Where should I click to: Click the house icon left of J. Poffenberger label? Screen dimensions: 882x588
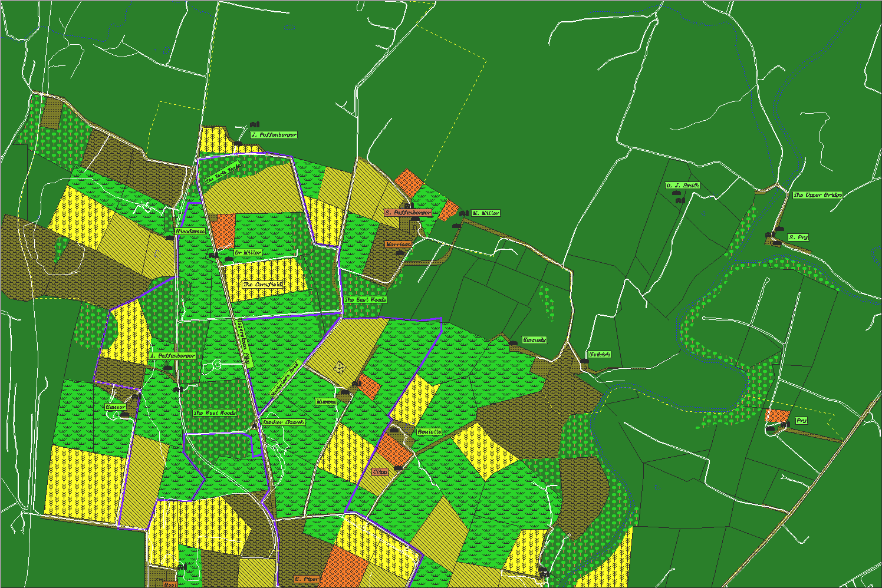[x=238, y=143]
